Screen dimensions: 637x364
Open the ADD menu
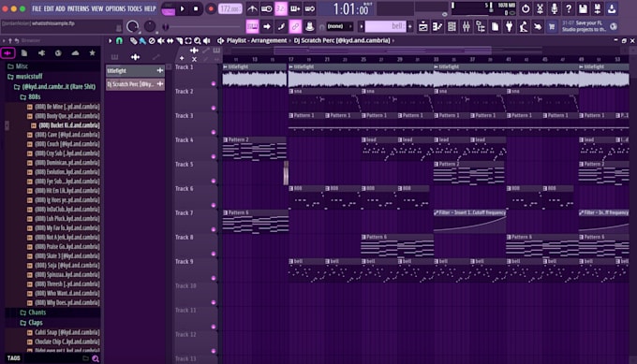60,8
